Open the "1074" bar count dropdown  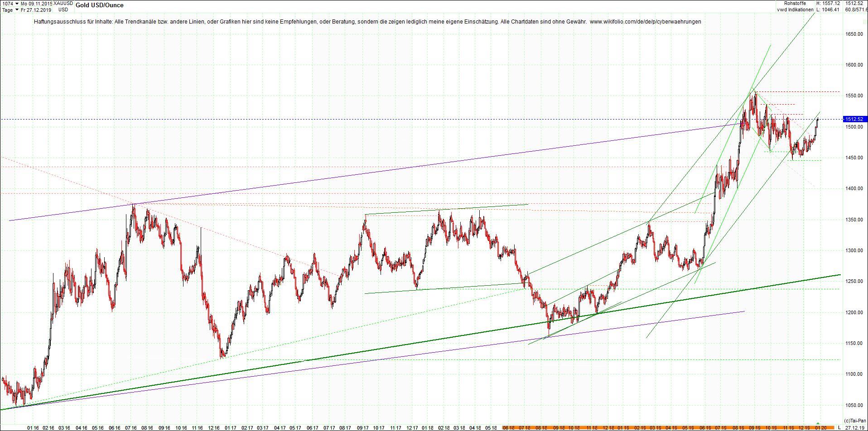(x=8, y=3)
